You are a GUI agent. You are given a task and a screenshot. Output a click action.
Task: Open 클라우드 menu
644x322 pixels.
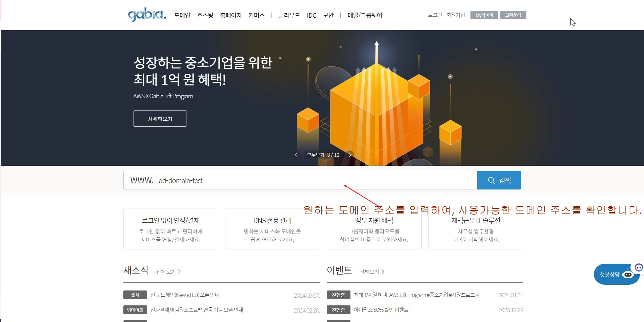click(x=289, y=15)
